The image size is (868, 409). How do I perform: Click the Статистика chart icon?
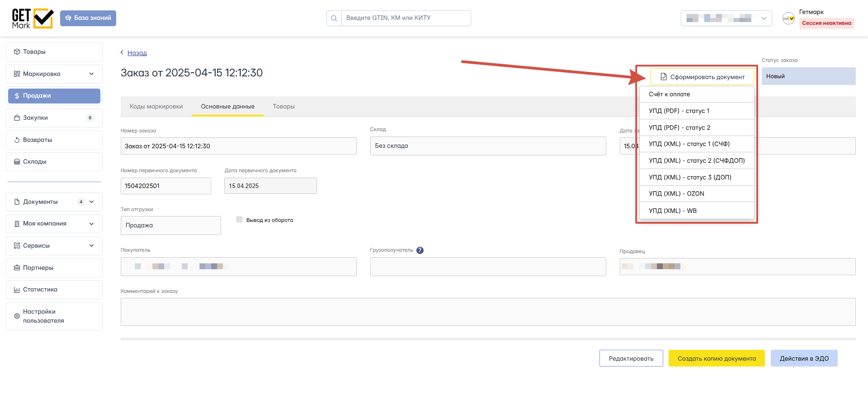point(17,290)
